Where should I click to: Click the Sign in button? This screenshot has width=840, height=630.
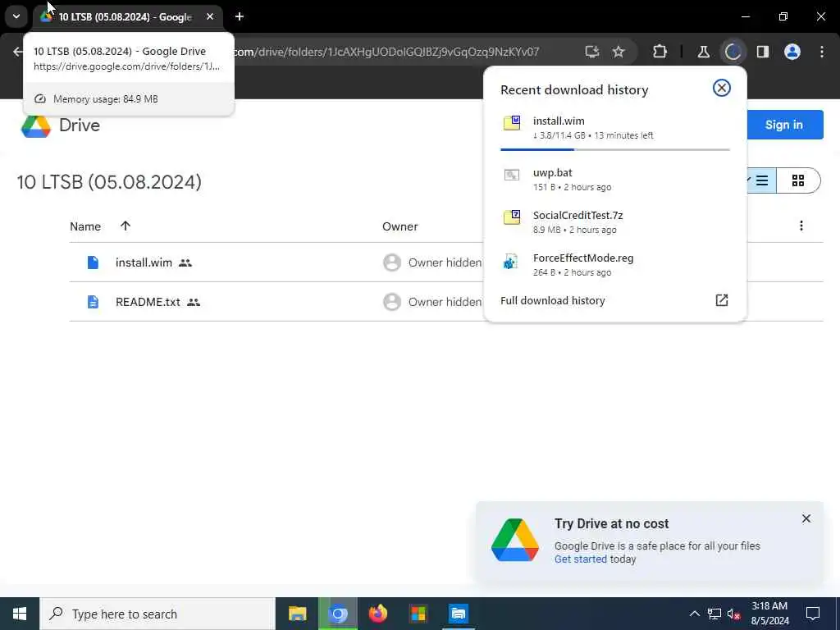pyautogui.click(x=784, y=125)
